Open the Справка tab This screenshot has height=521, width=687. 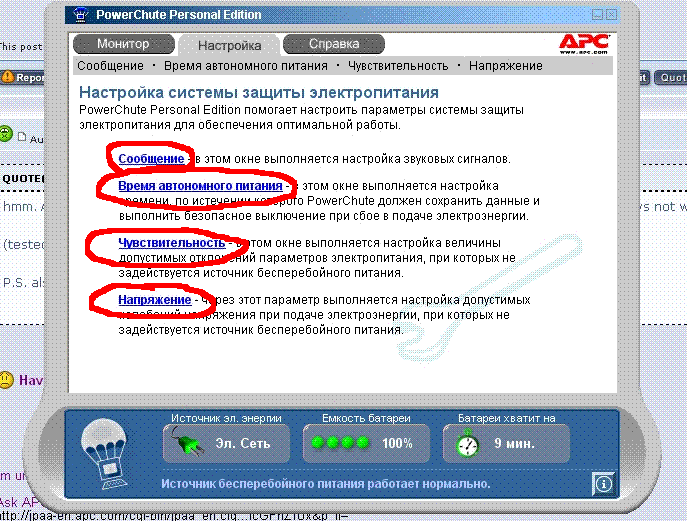[334, 44]
